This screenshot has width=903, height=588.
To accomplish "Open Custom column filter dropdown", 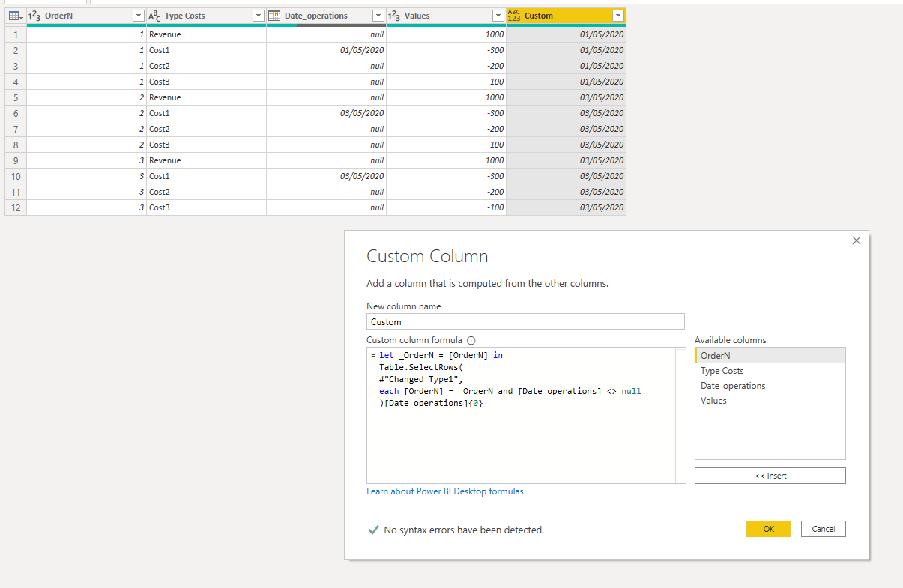I will 617,16.
